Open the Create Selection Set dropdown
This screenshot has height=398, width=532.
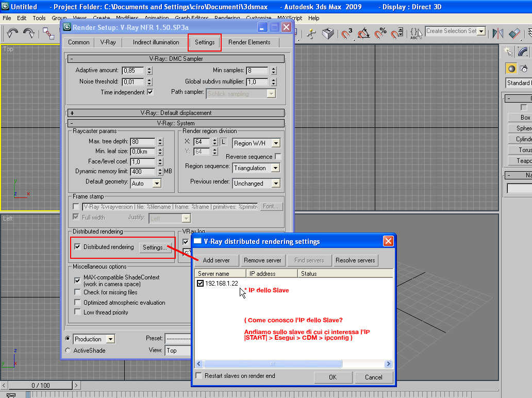coord(481,31)
